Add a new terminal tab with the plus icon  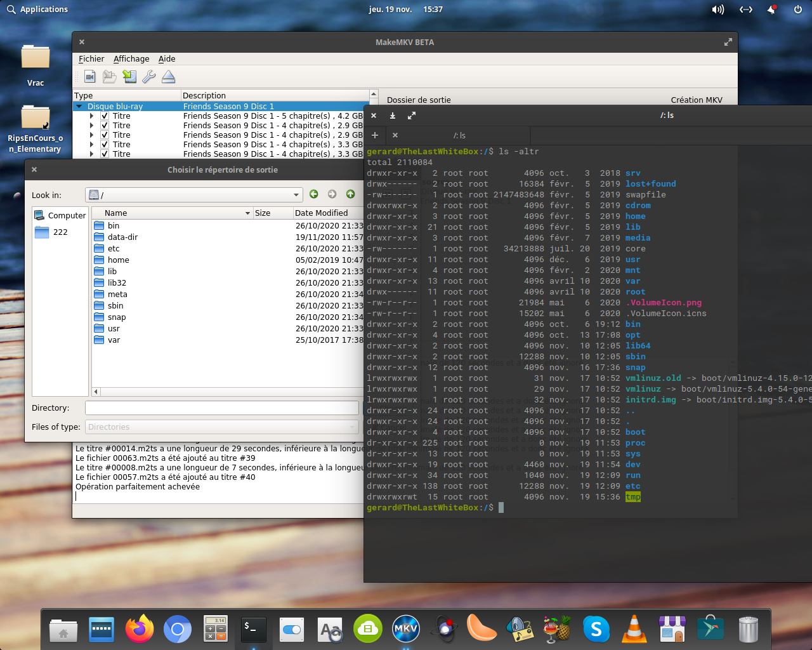click(x=375, y=135)
